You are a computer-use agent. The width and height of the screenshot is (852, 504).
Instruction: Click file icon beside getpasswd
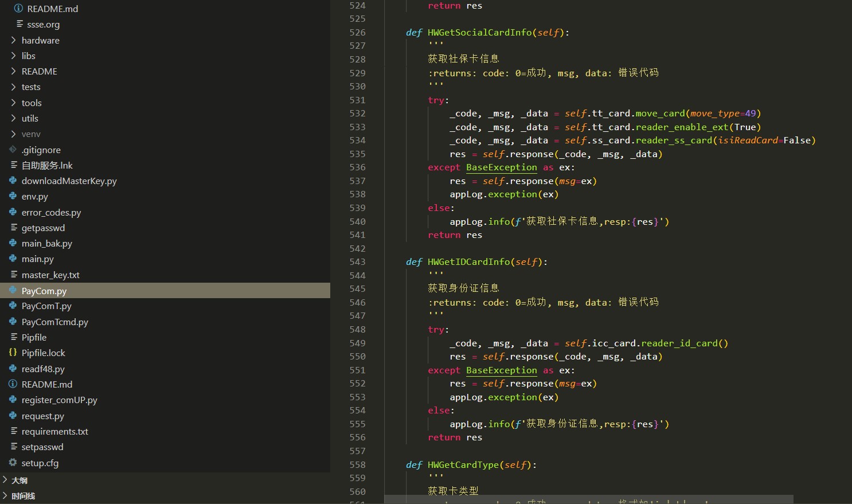[14, 228]
